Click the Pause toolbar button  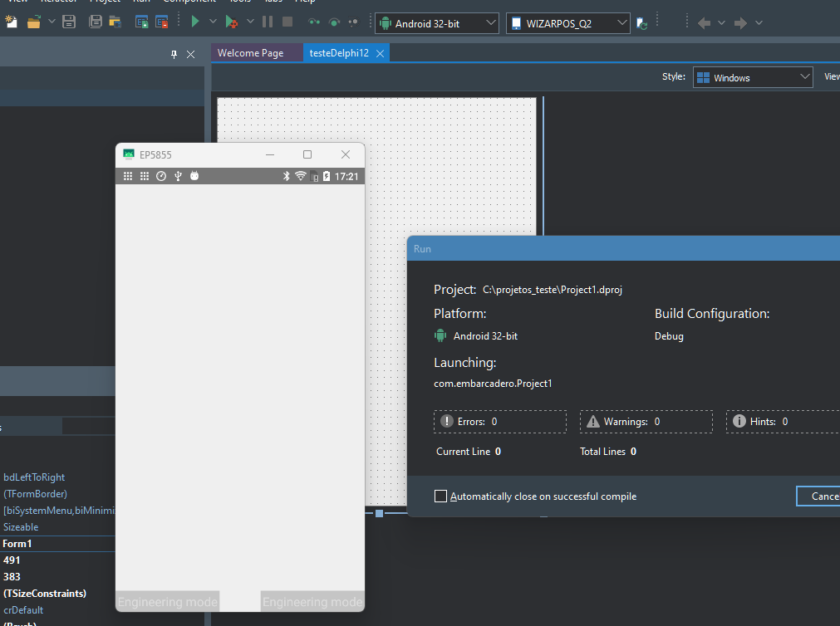click(268, 22)
